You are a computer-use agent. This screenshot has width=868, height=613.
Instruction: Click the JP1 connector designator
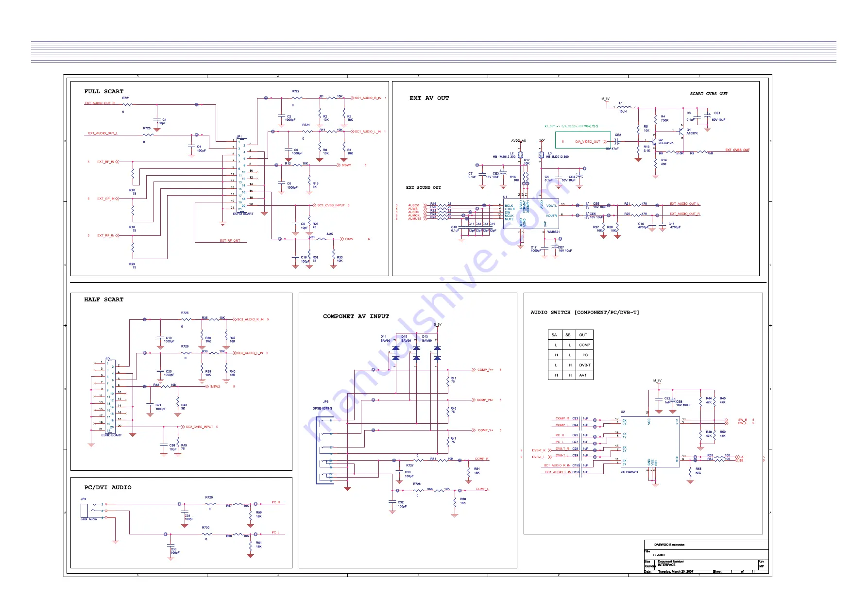click(x=239, y=137)
